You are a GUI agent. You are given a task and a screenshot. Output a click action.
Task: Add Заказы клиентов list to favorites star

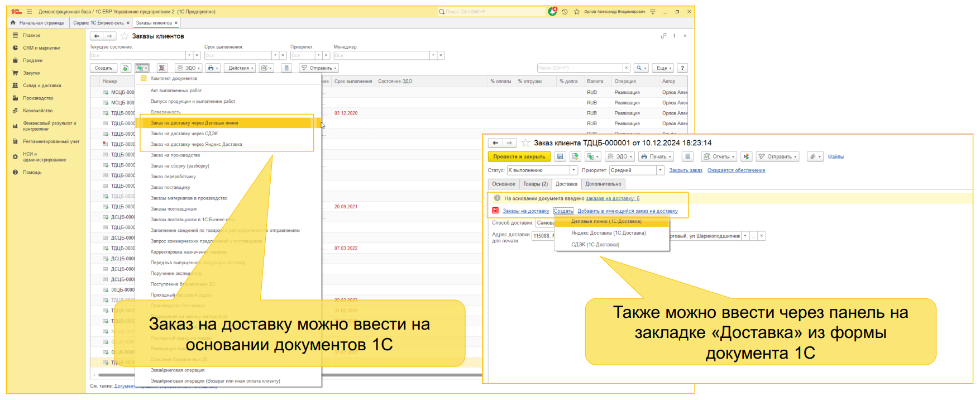[125, 36]
